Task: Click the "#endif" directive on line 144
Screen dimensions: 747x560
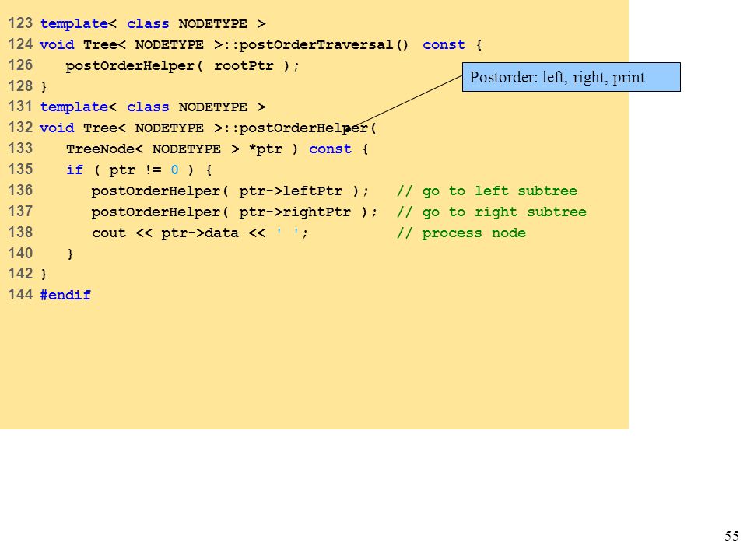Action: click(x=65, y=295)
